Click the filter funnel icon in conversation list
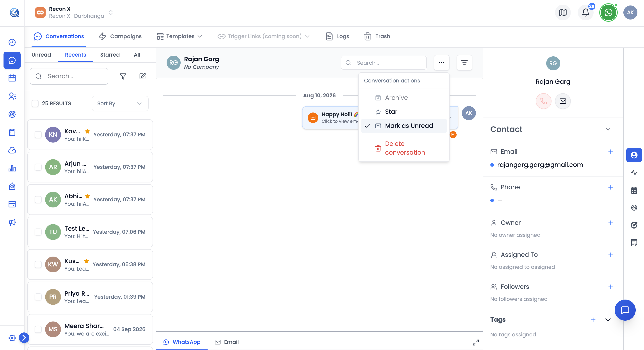The width and height of the screenshot is (644, 350). point(123,76)
